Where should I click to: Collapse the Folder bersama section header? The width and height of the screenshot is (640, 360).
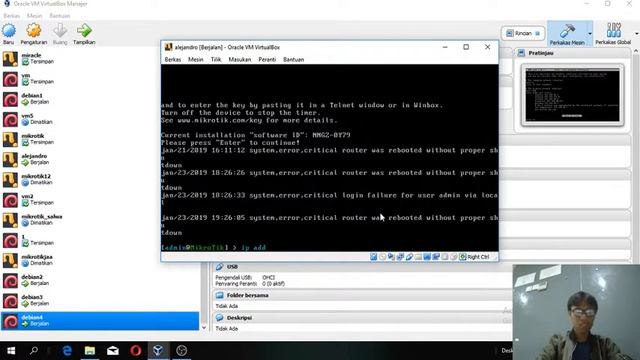click(x=362, y=295)
